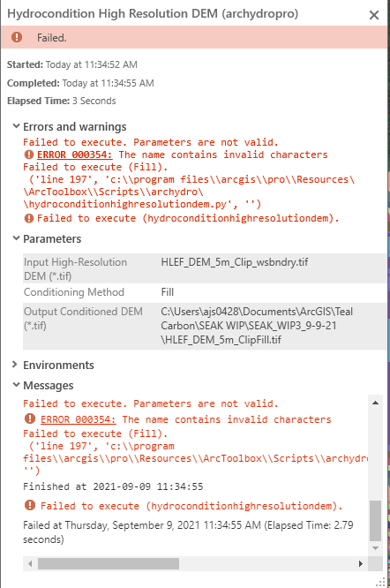Viewport: 390px width, 588px height.
Task: Collapse the Parameters section
Action: click(x=16, y=238)
